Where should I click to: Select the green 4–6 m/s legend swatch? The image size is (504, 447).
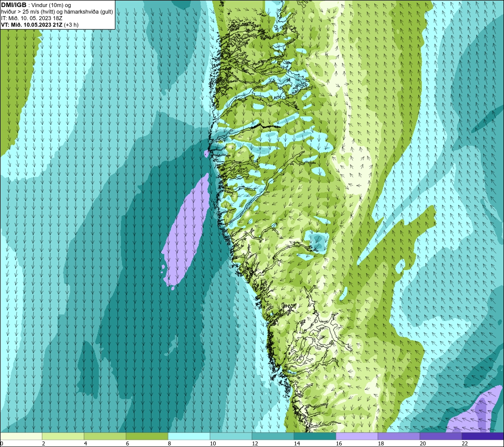pyautogui.click(x=105, y=436)
